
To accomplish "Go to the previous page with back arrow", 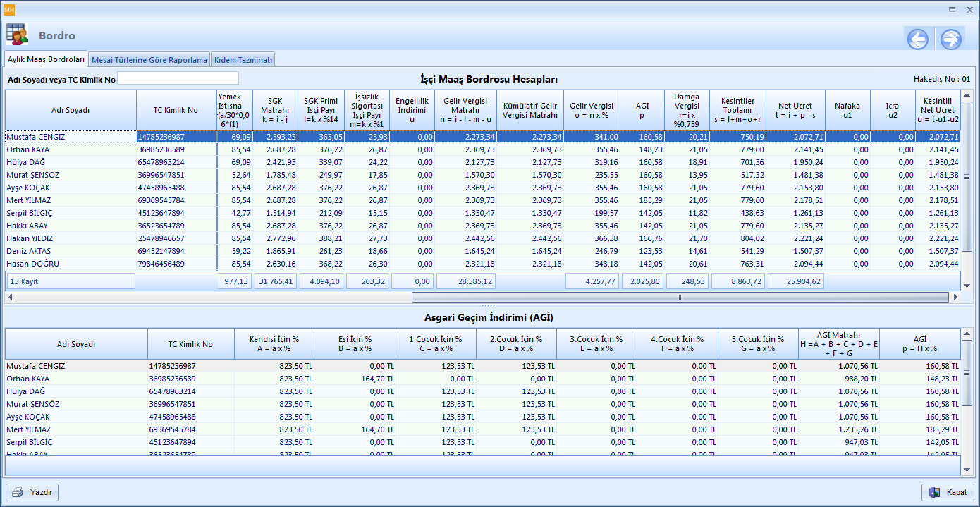I will point(917,39).
